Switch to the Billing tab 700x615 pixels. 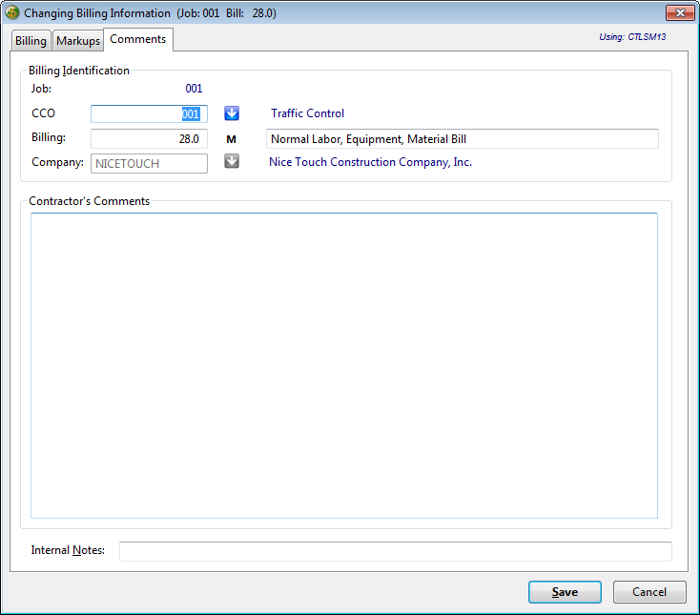[x=31, y=41]
